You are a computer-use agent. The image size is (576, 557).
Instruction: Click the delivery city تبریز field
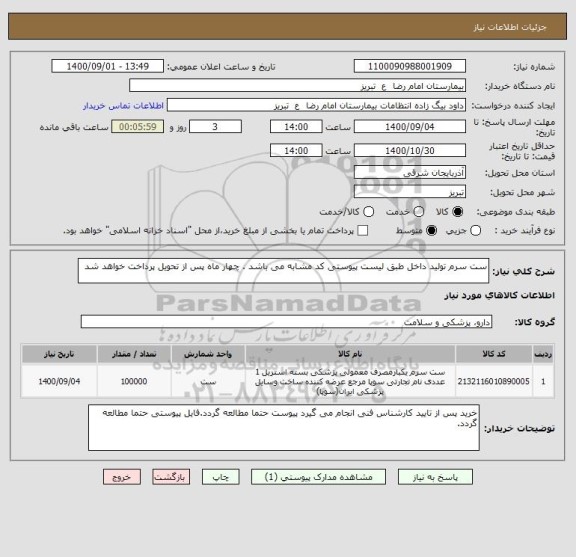410,192
